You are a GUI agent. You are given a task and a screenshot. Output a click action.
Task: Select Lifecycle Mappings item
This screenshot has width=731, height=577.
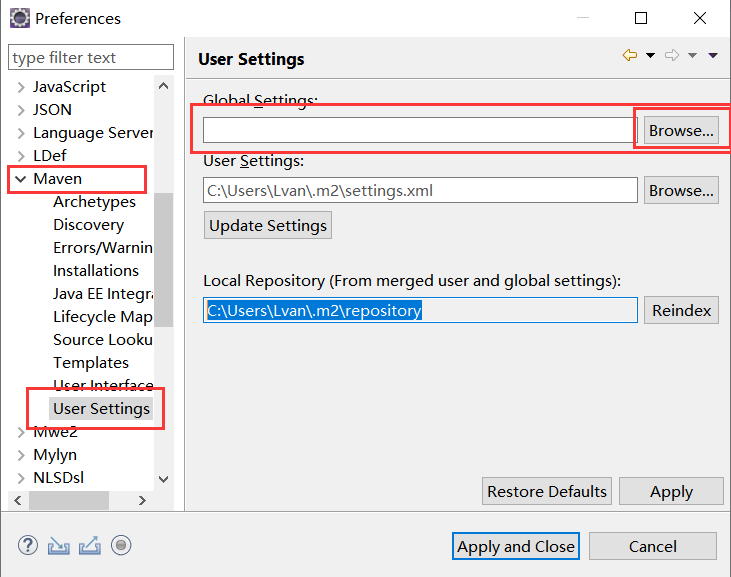pos(103,316)
